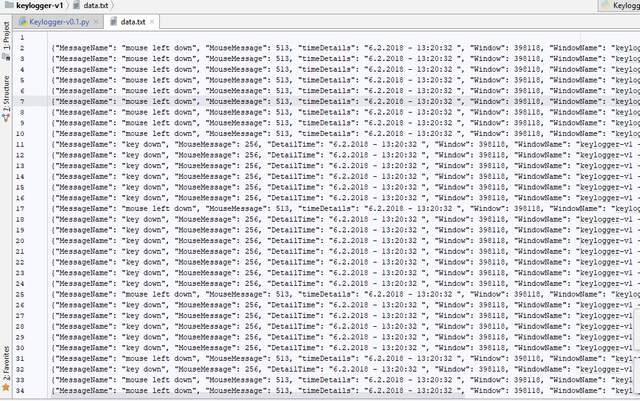The width and height of the screenshot is (640, 401).
Task: Select line number 7 in the gutter
Action: coord(22,101)
